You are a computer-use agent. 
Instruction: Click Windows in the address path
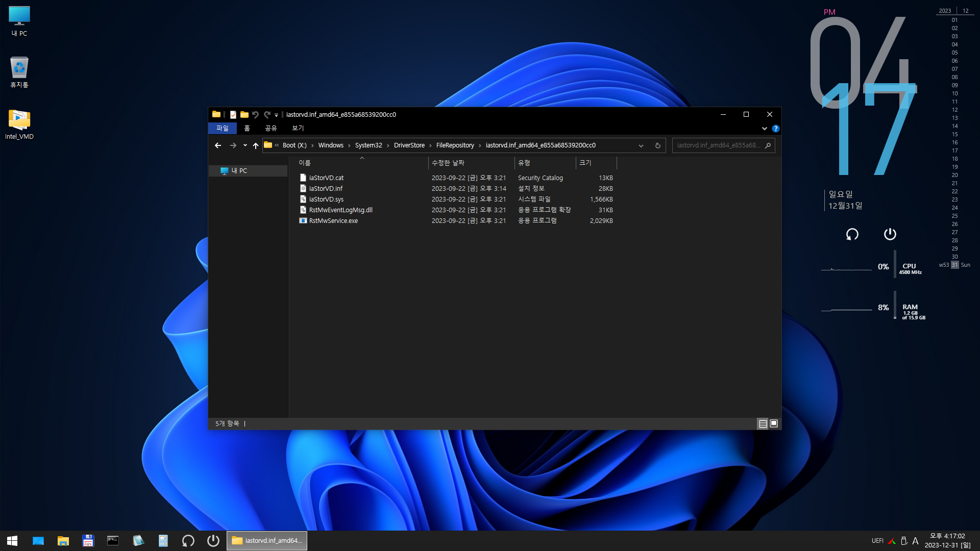331,145
